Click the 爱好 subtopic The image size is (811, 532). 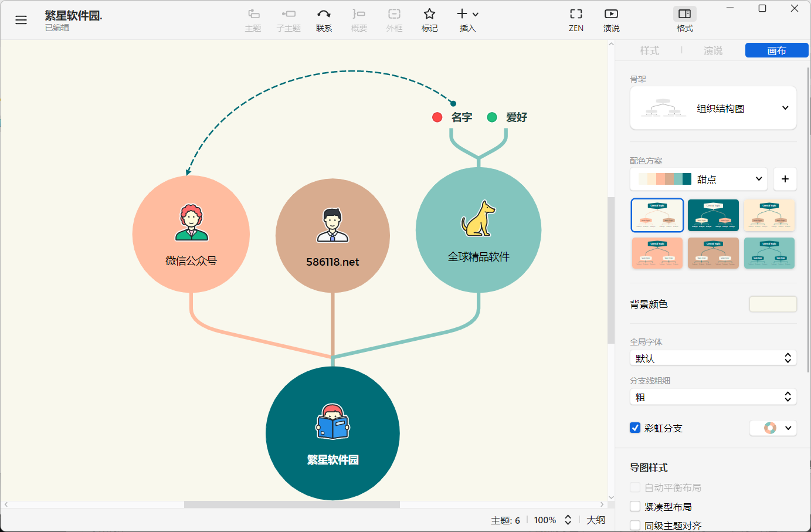pos(517,117)
